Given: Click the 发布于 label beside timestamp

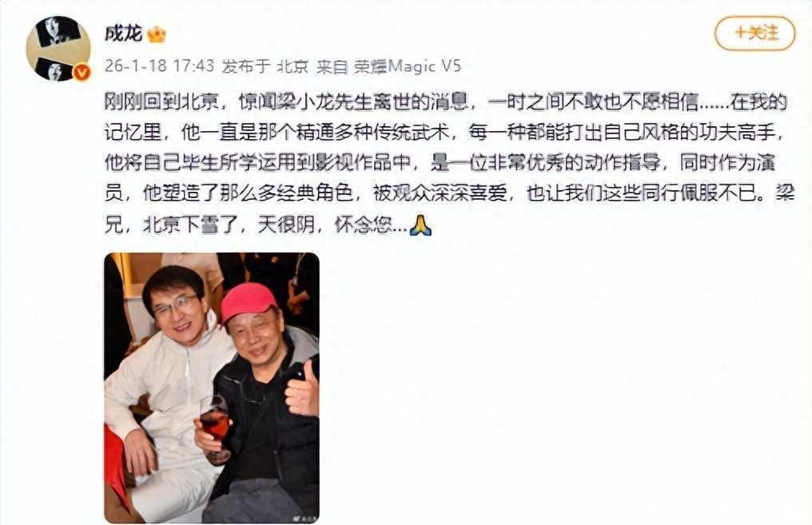Looking at the screenshot, I should click(246, 66).
